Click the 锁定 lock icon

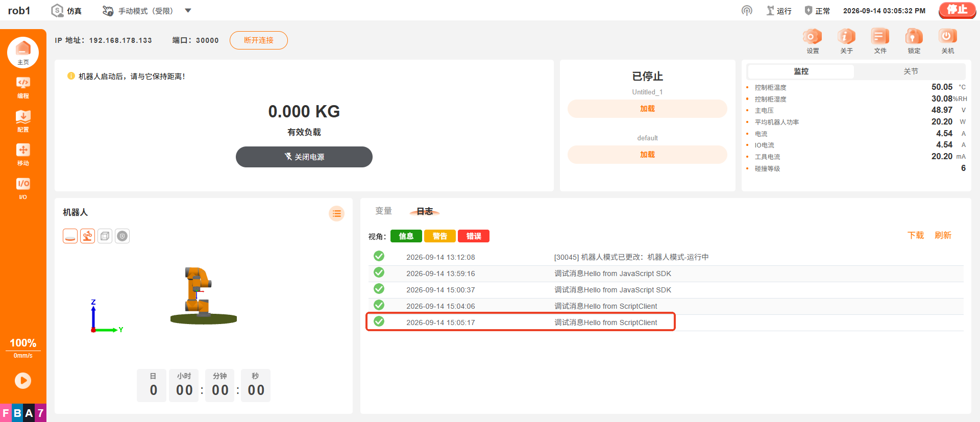click(914, 41)
